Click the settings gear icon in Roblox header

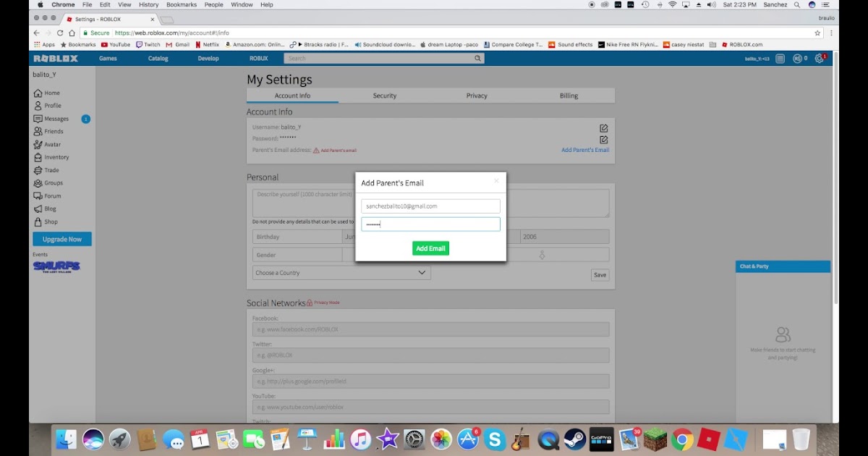[x=819, y=59]
